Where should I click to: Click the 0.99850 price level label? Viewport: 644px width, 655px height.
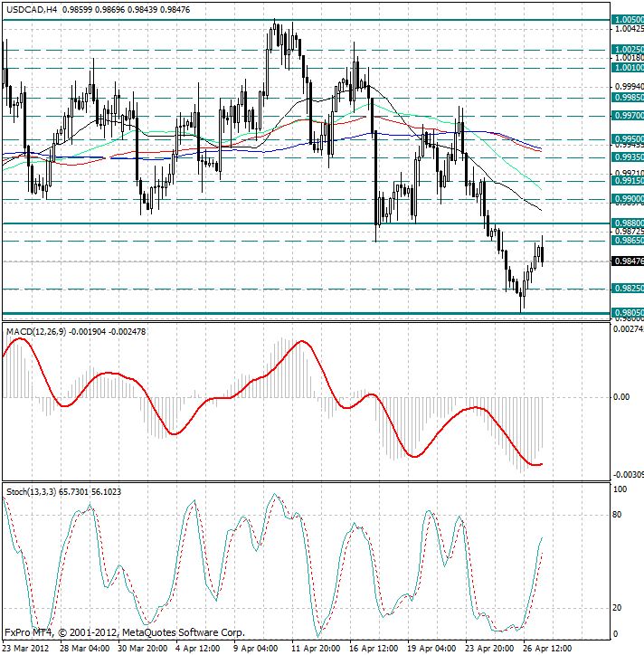[x=628, y=98]
